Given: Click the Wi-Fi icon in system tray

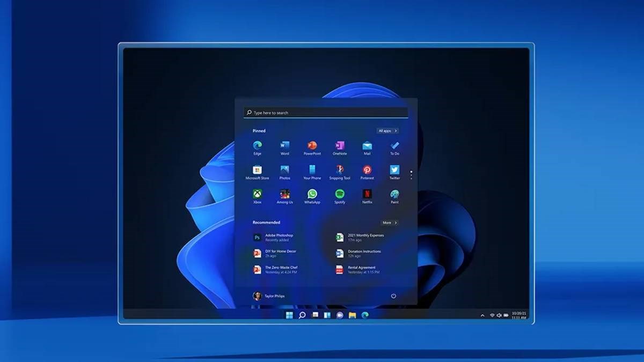Looking at the screenshot, I should pos(492,315).
